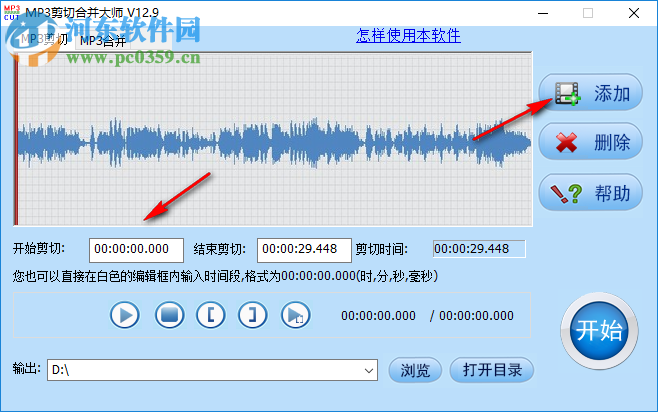
Task: Click the 结束剪切 end time field
Action: 304,250
